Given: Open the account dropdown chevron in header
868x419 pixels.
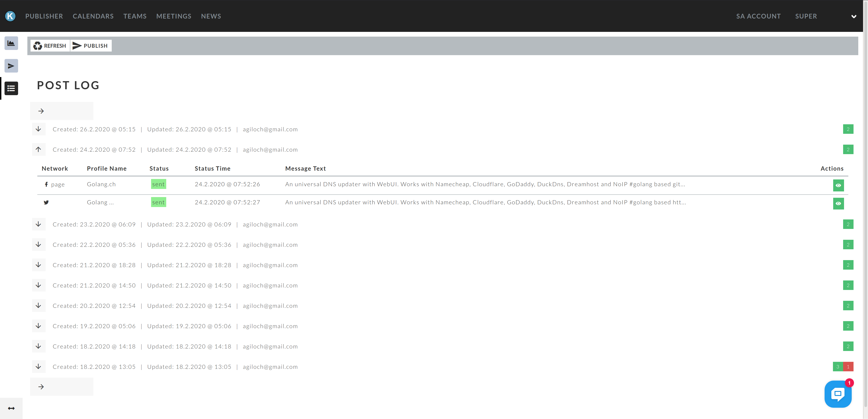Looking at the screenshot, I should coord(854,16).
